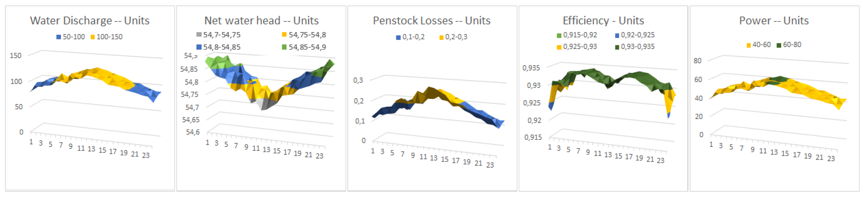Click the Penstock Losses -- Units chart title
The width and height of the screenshot is (868, 198).
[x=431, y=21]
